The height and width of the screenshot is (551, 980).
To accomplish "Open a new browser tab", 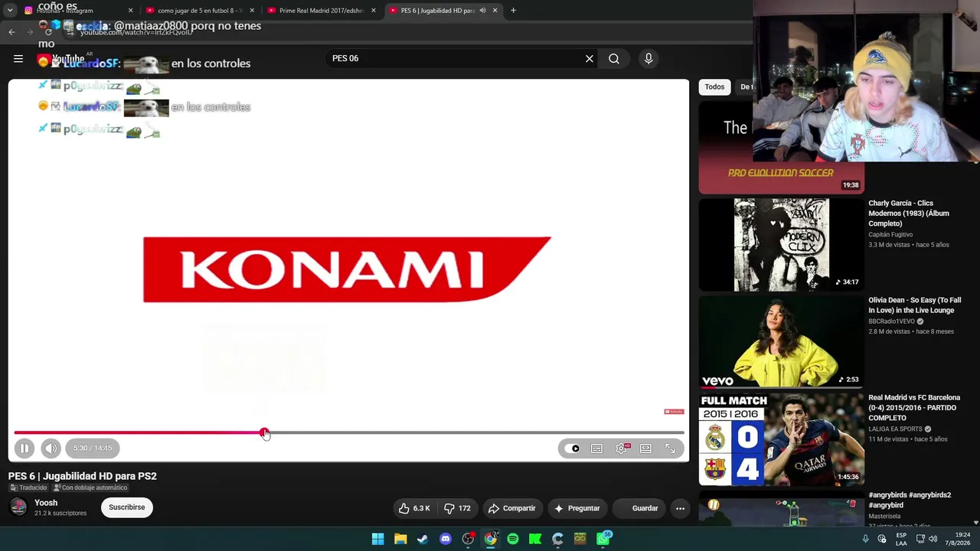I will pos(513,11).
